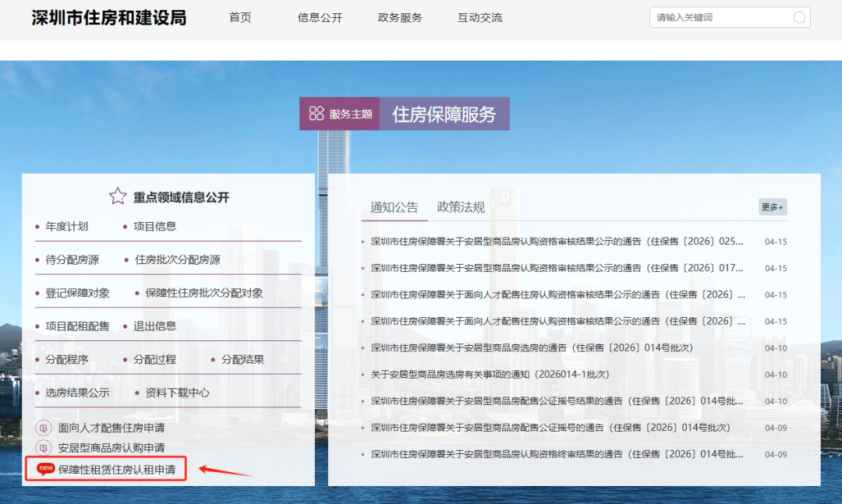This screenshot has height=504, width=842.
Task: Click the search magnifier icon
Action: click(798, 16)
